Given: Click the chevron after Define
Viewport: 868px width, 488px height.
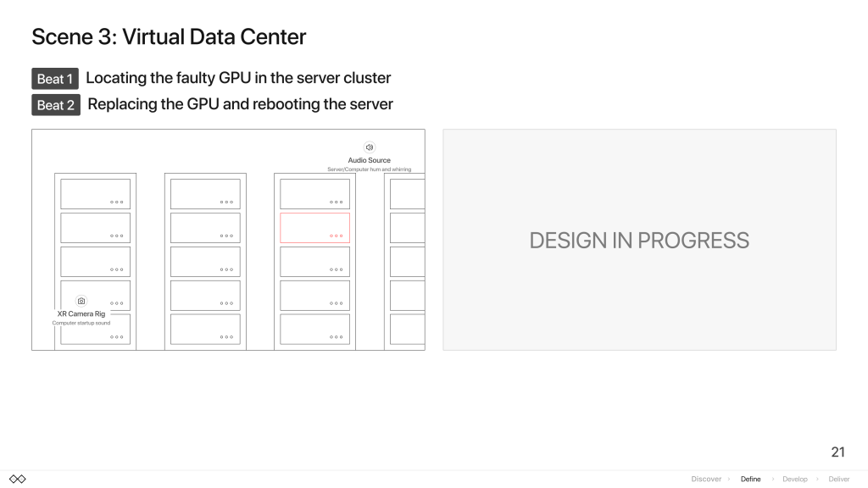Looking at the screenshot, I should tap(773, 480).
